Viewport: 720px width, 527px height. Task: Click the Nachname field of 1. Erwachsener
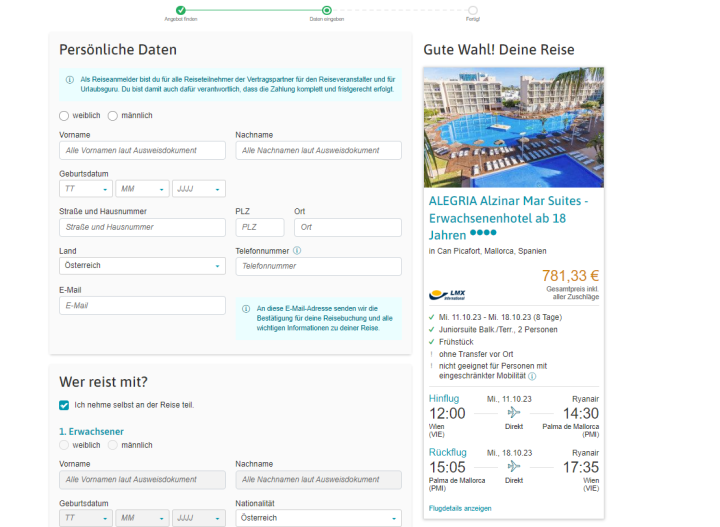[x=319, y=480]
